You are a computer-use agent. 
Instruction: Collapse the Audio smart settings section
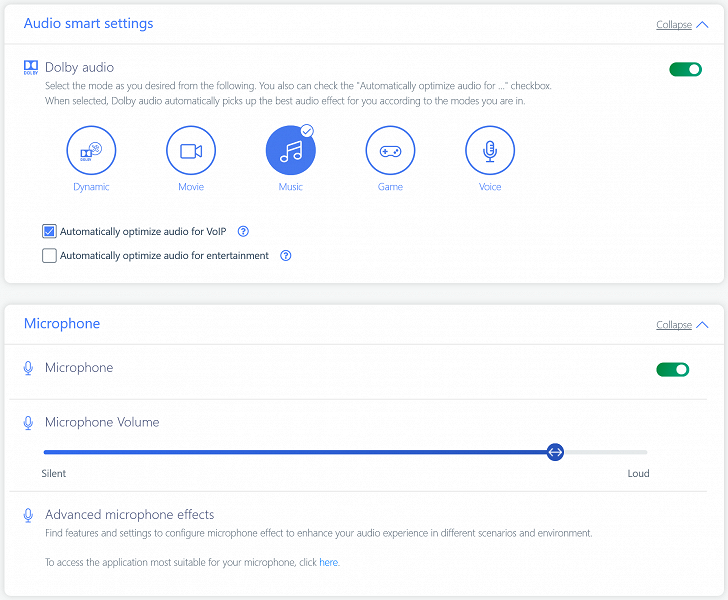tap(674, 25)
